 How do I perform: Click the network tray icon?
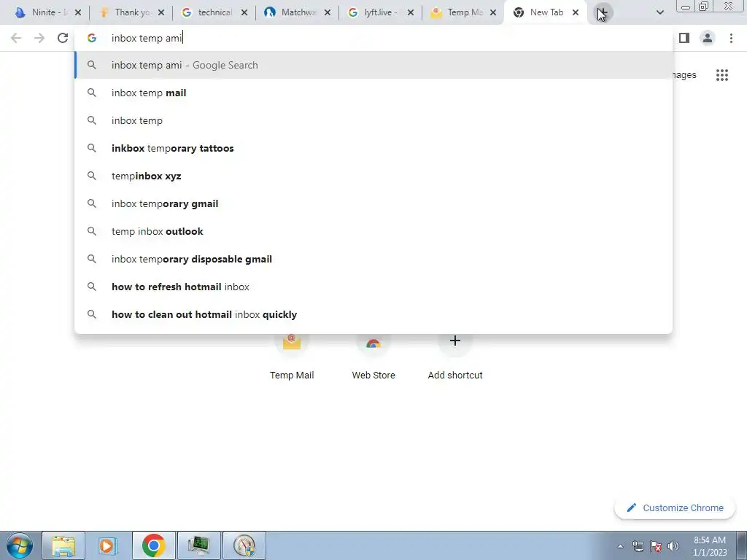click(x=638, y=546)
